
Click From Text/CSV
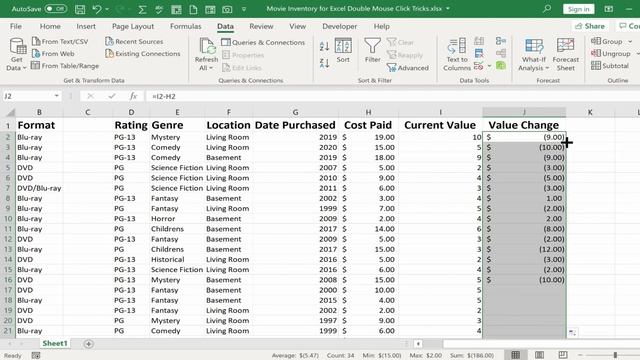tap(60, 41)
